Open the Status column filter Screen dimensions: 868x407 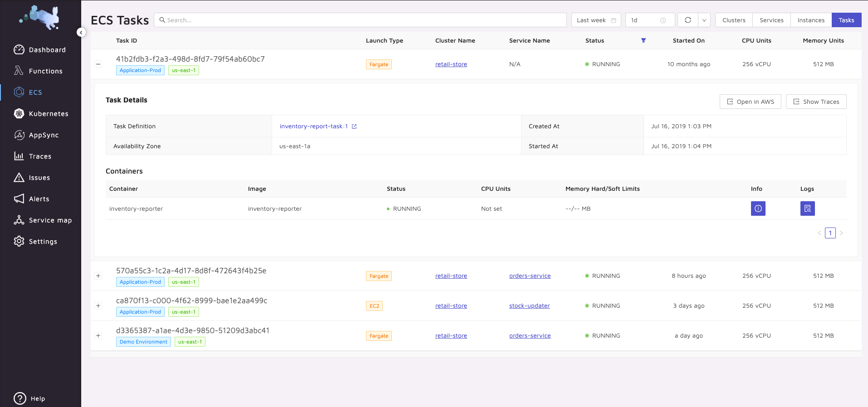click(x=643, y=40)
